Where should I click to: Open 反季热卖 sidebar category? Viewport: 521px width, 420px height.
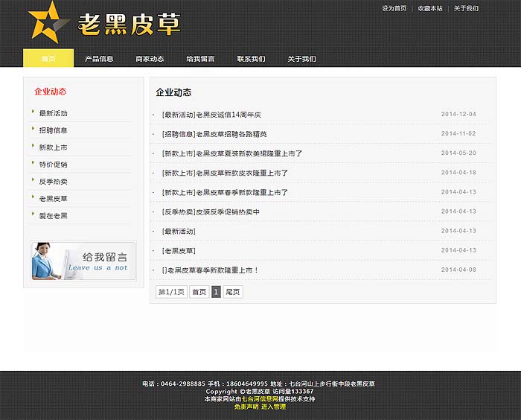pos(54,182)
